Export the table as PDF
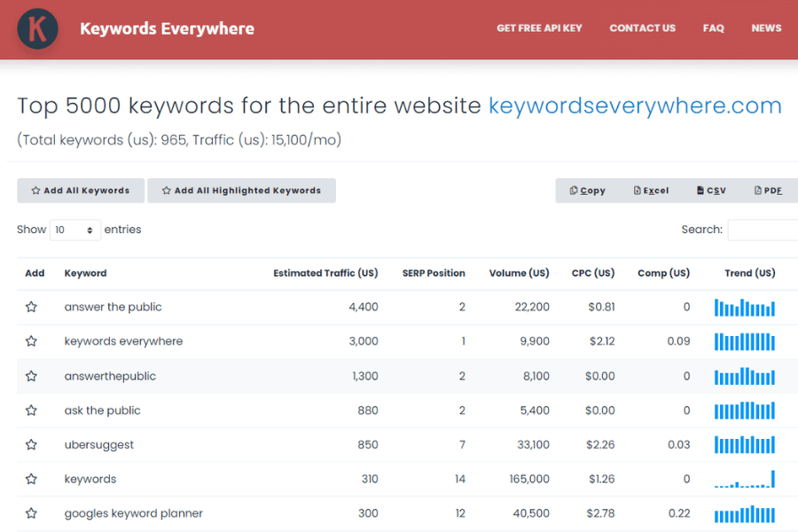 pos(768,191)
